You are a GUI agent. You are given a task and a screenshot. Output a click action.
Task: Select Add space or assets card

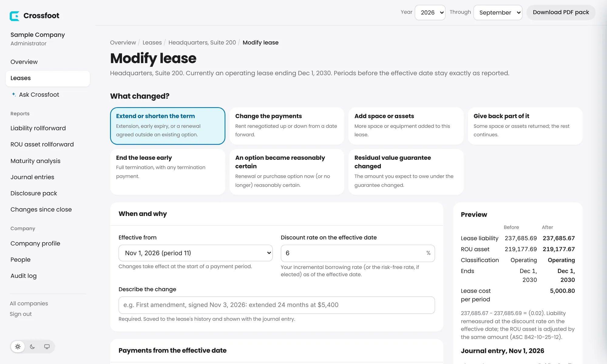pos(406,126)
